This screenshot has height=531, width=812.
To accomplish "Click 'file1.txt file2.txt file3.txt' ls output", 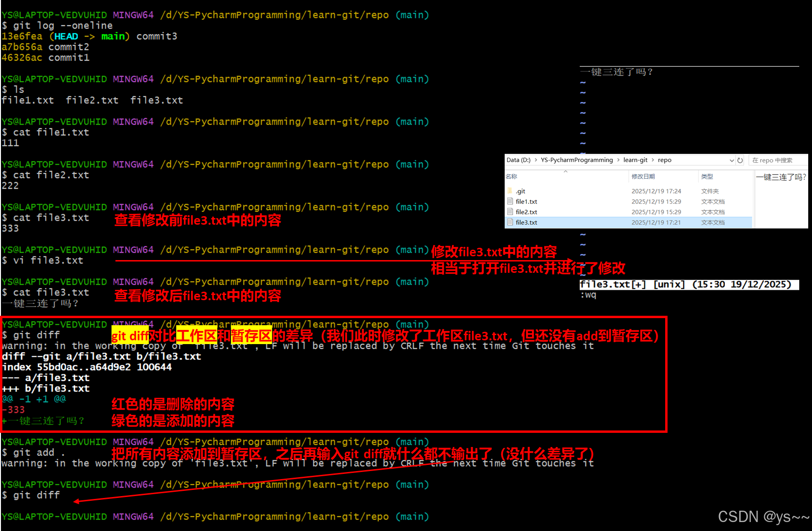I will click(x=92, y=101).
